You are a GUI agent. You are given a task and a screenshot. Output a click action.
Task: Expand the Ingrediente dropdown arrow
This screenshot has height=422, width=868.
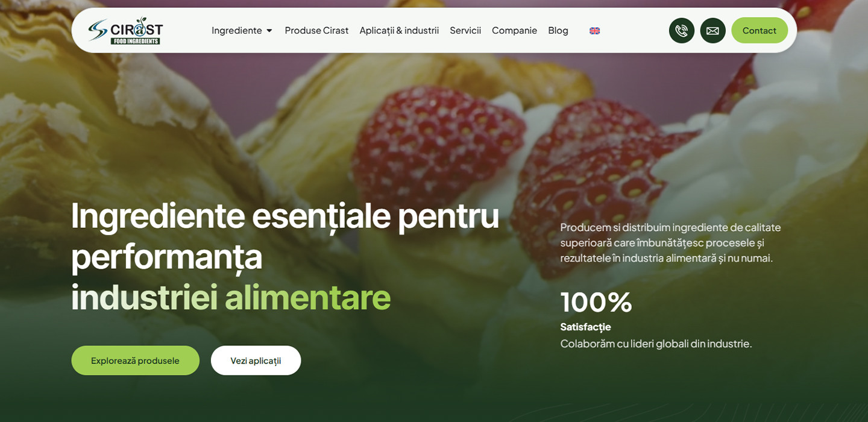(x=269, y=31)
